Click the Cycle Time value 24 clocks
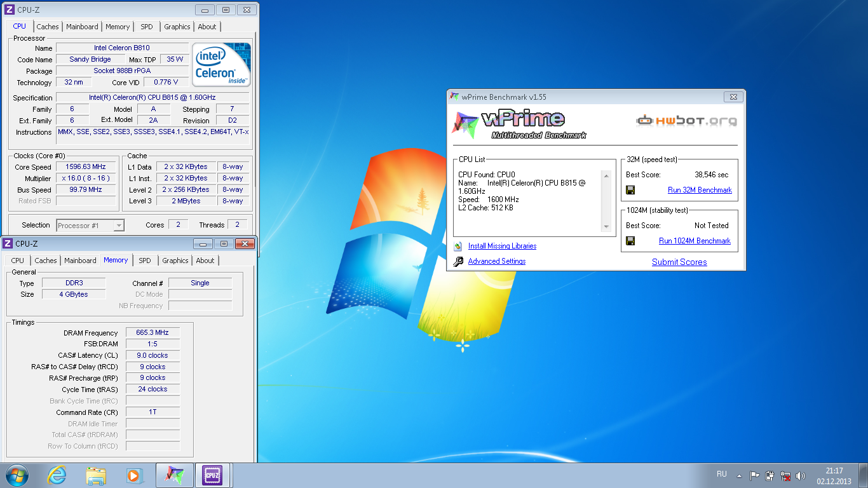Screen dimensions: 868x488 [x=153, y=389]
